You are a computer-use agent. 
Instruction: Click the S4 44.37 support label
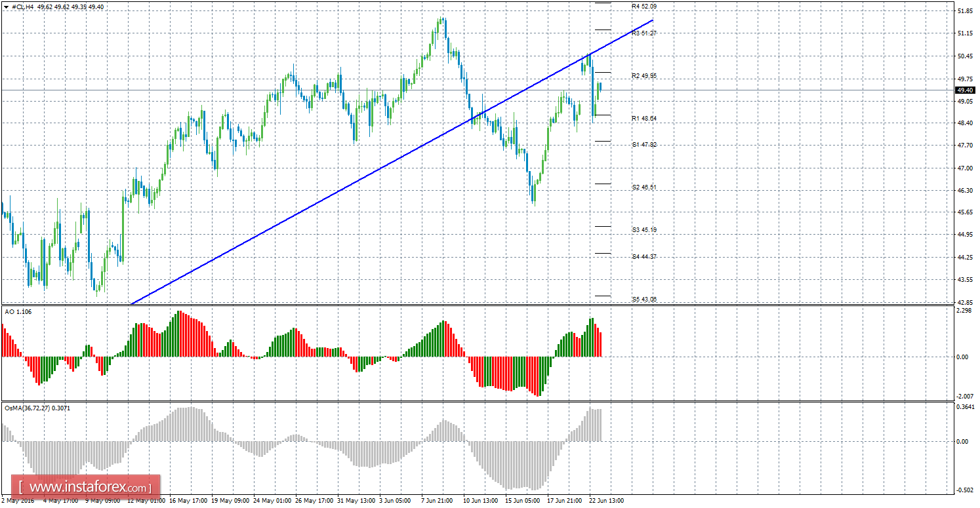click(644, 256)
